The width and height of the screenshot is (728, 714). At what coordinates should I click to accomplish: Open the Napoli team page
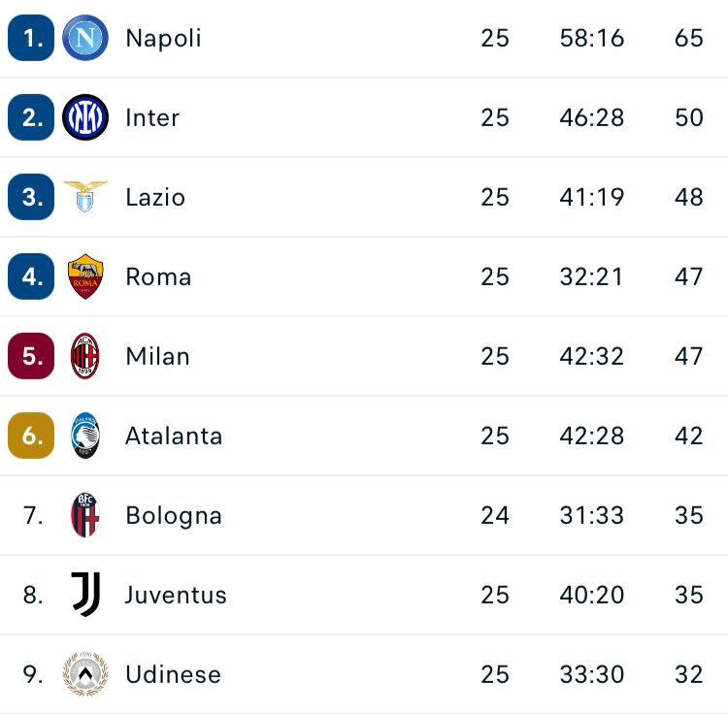pyautogui.click(x=163, y=39)
